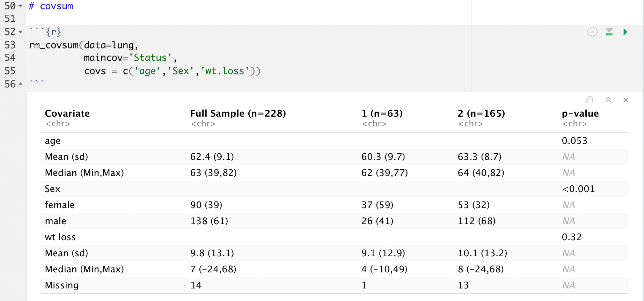Collapse the R chunk at line 52

[x=21, y=32]
